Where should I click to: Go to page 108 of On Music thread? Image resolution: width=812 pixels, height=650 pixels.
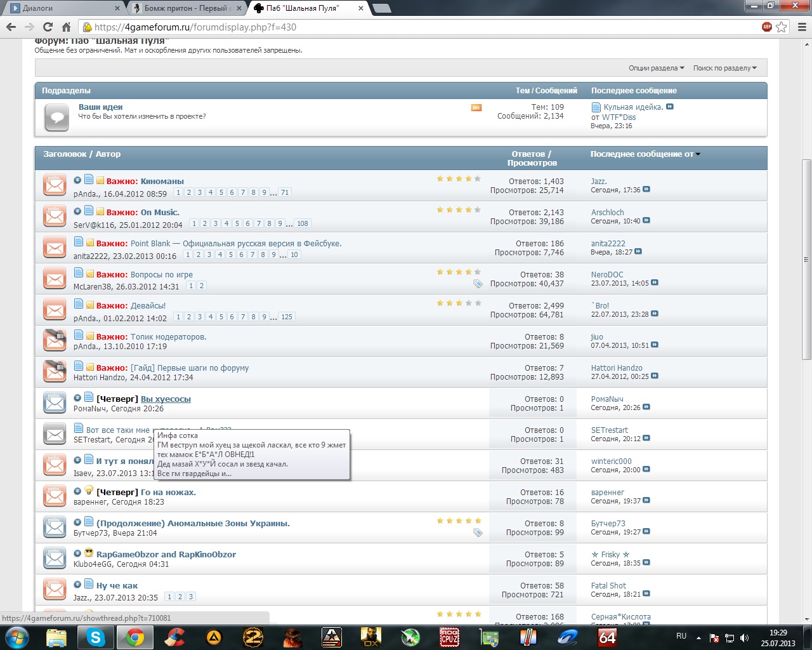pos(303,223)
